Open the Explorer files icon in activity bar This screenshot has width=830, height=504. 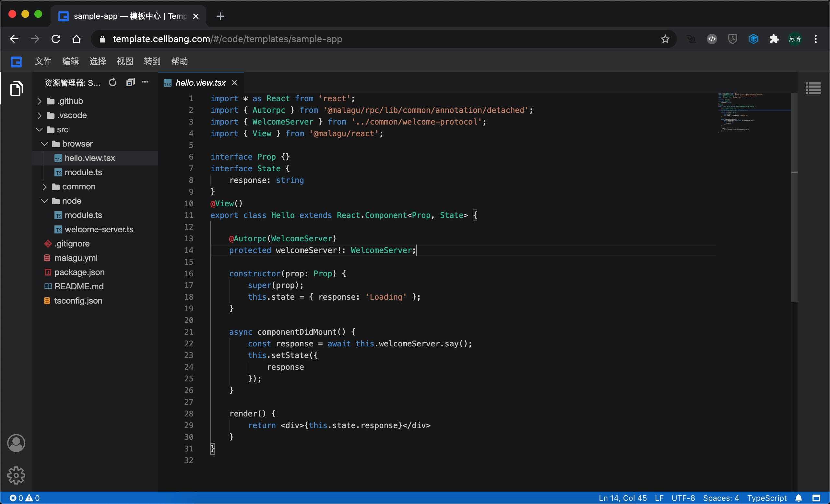pos(16,89)
